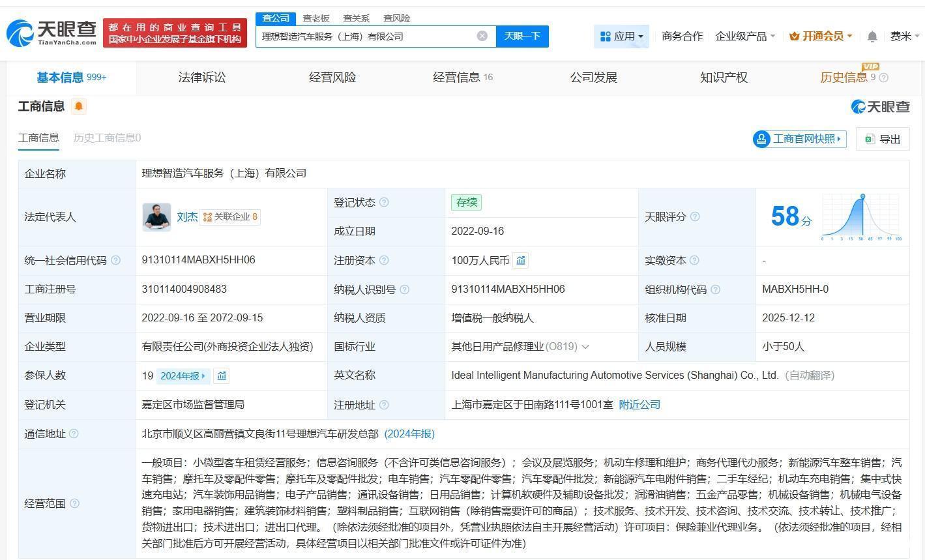Expand the 国标行业 industry chevron
The image size is (925, 560).
point(585,347)
